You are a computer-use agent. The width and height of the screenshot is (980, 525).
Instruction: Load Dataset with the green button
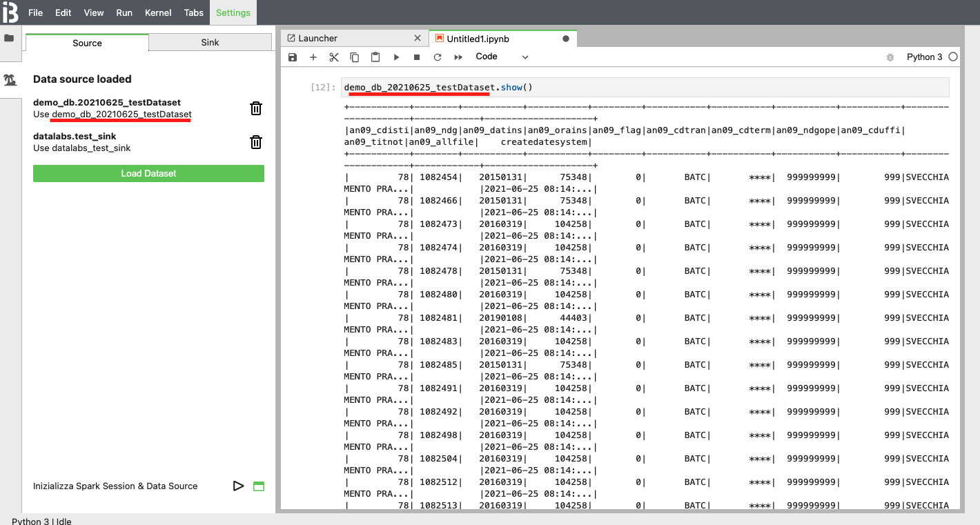(148, 173)
